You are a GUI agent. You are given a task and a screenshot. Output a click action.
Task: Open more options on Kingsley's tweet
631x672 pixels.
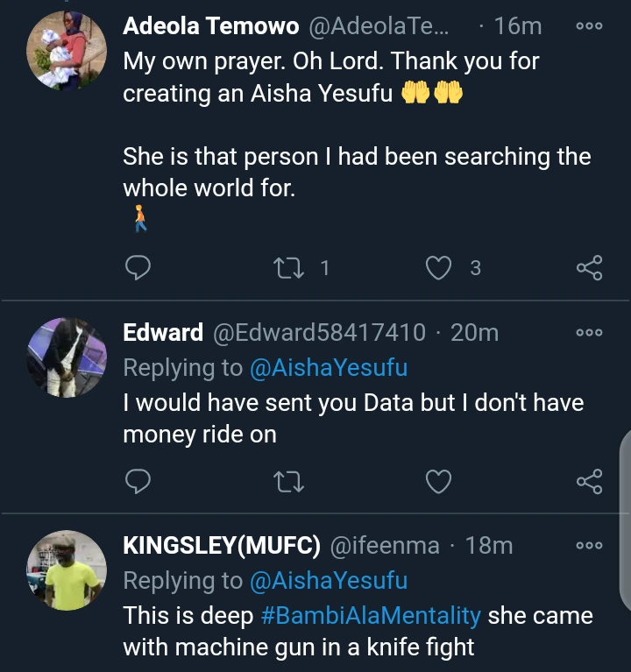(589, 545)
